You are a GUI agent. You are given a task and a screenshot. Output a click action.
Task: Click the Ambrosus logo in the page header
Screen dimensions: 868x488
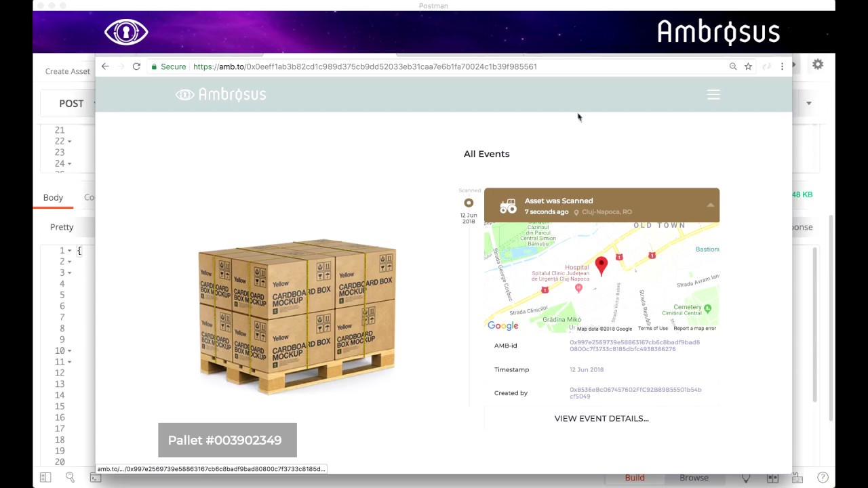point(220,94)
